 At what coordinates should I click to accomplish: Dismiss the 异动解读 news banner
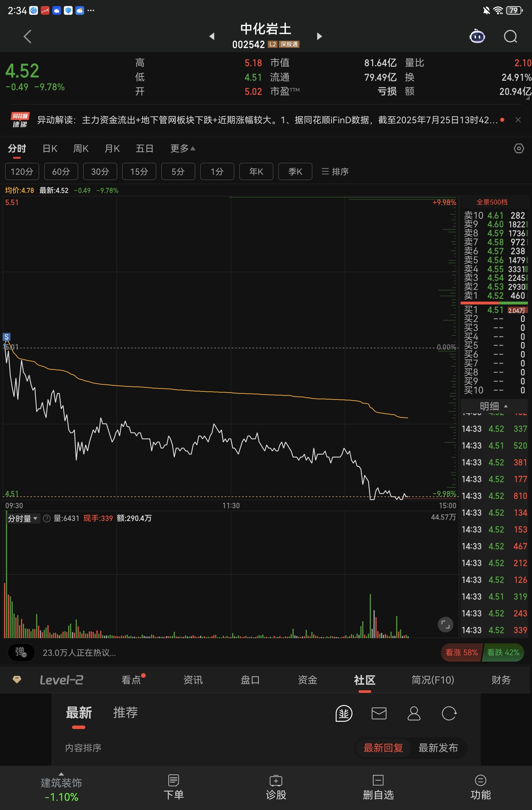[x=518, y=120]
